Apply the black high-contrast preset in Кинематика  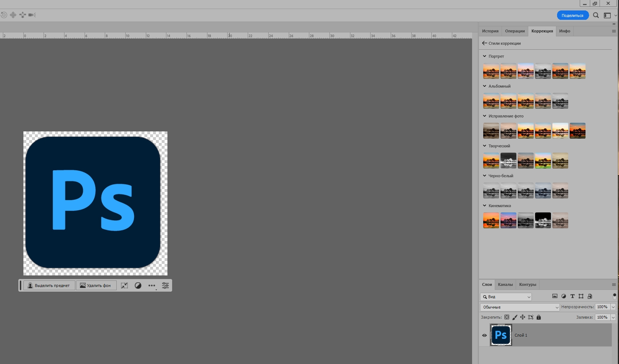[x=543, y=220]
